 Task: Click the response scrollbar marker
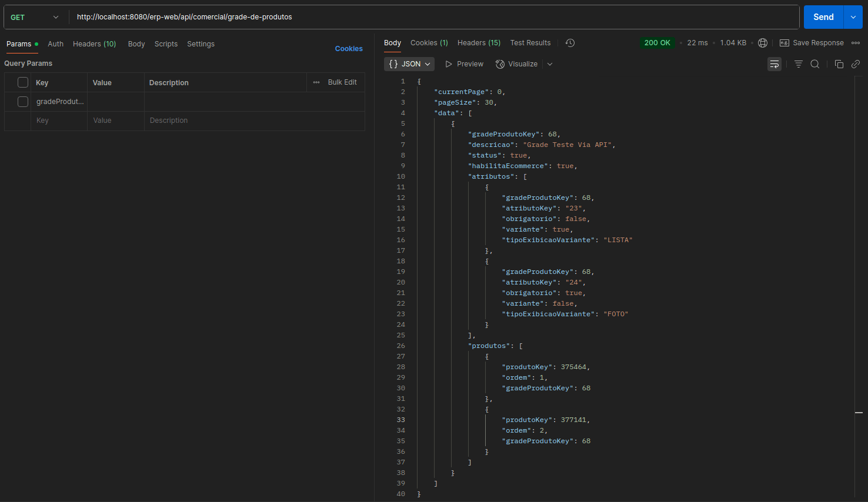(859, 413)
